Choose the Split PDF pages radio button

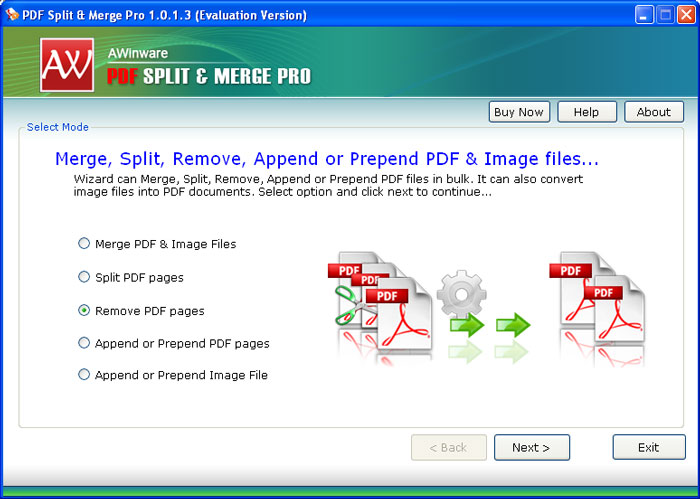point(84,277)
